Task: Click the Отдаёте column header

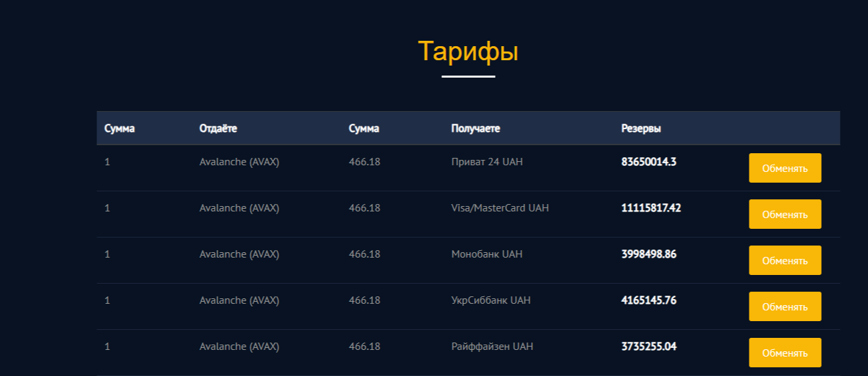Action: point(218,128)
